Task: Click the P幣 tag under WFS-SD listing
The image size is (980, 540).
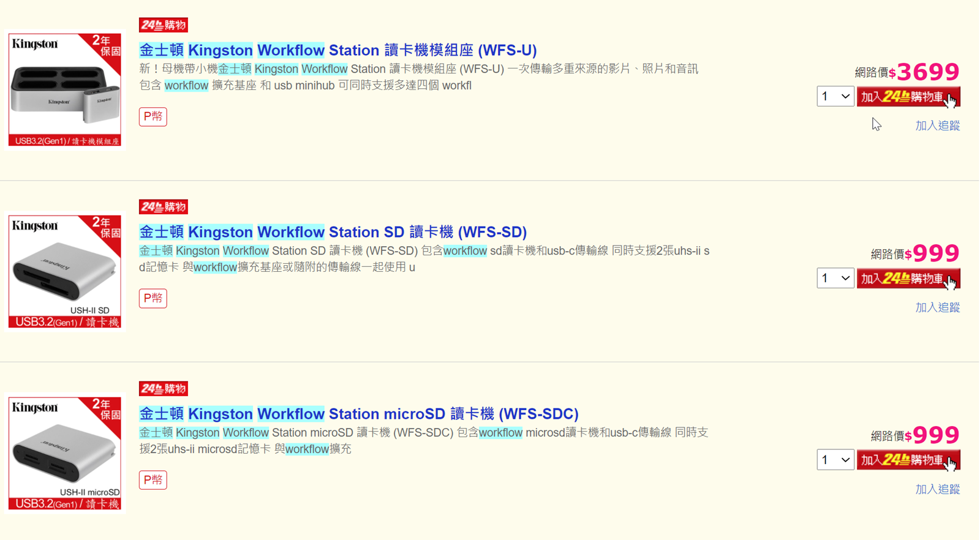Action: [153, 298]
